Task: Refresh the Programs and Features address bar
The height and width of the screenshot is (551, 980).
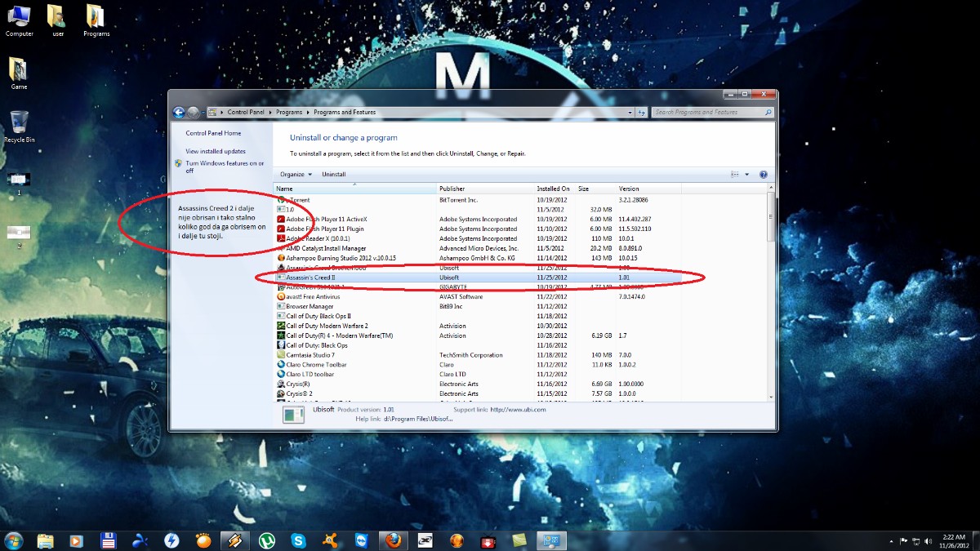Action: [642, 113]
